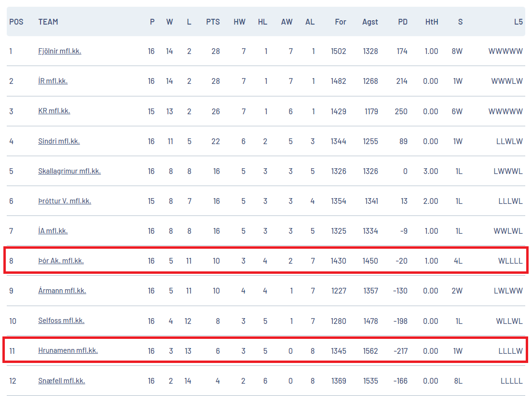Click the PD column header
This screenshot has height=402, width=532.
click(x=403, y=22)
